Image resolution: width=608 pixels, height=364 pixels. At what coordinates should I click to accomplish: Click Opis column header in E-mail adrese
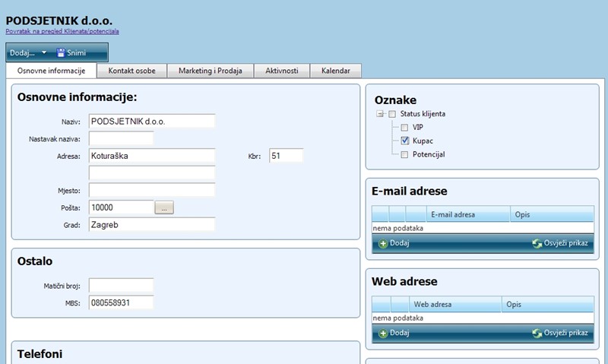(552, 214)
